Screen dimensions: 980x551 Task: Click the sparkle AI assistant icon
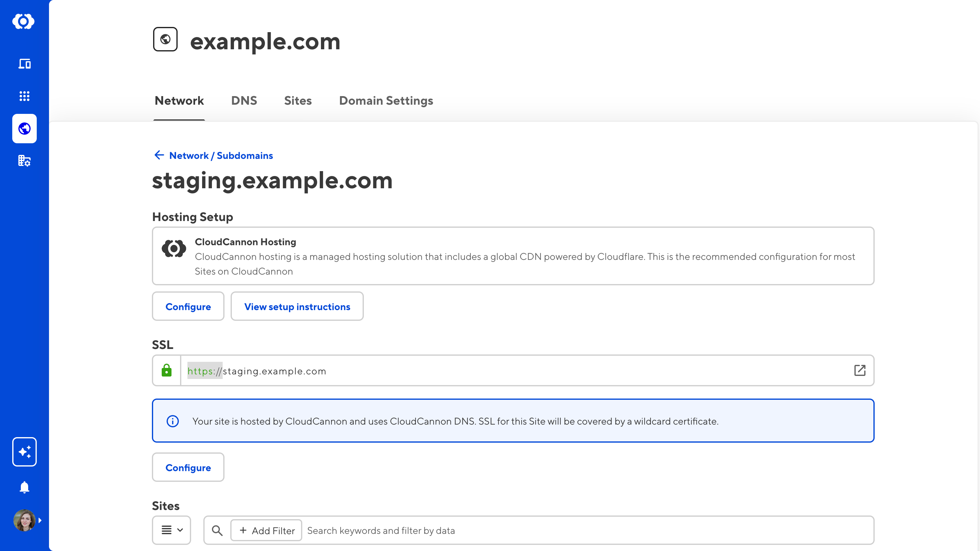[24, 452]
